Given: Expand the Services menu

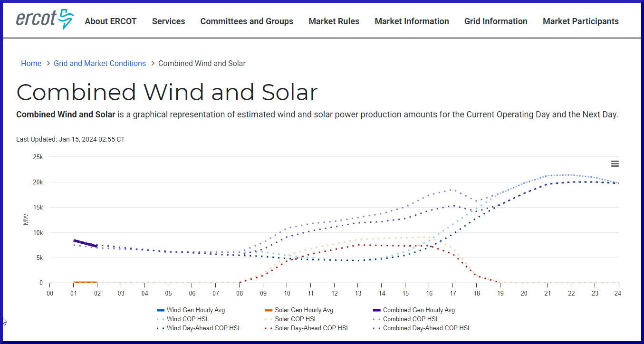Looking at the screenshot, I should 168,21.
